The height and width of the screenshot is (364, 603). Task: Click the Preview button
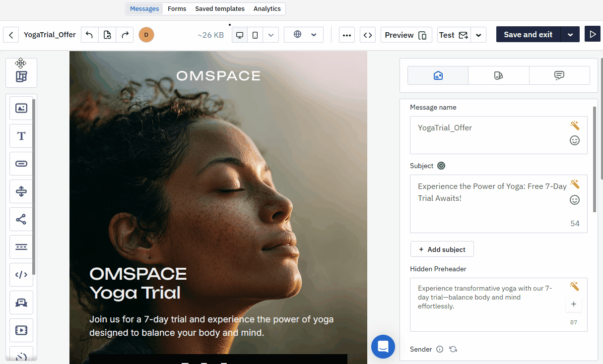pos(406,35)
